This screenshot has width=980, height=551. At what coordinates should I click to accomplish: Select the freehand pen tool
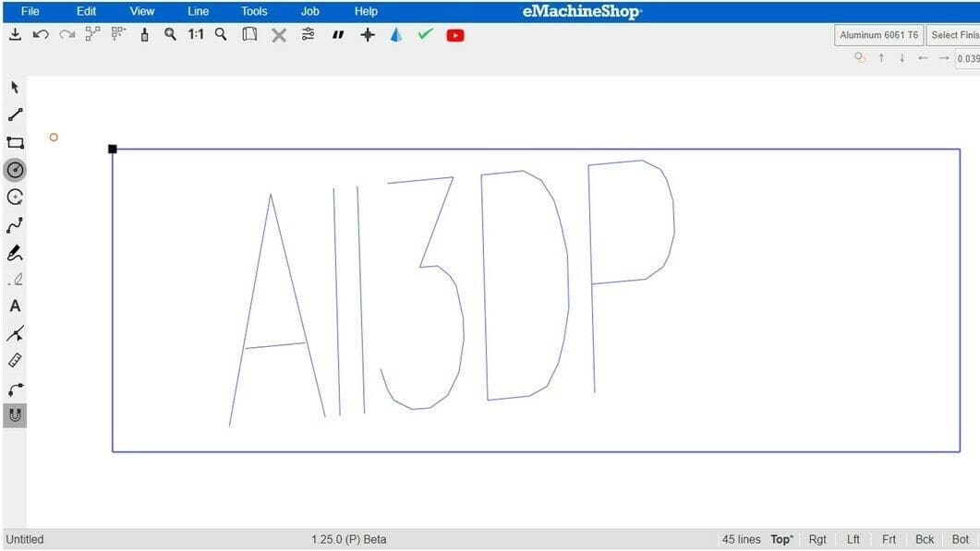pyautogui.click(x=15, y=253)
